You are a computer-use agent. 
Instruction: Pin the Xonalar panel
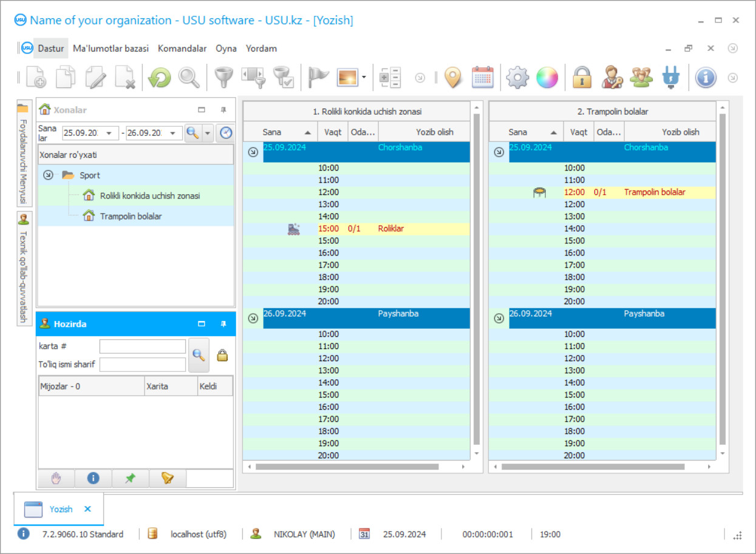pyautogui.click(x=223, y=110)
